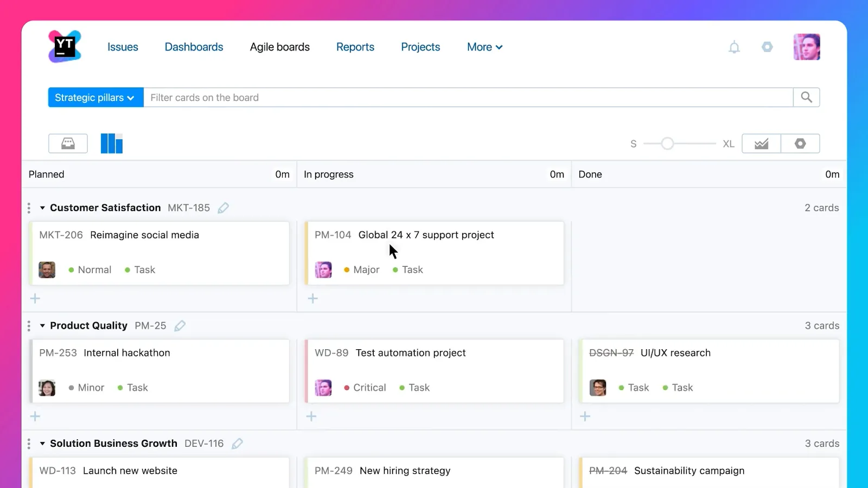This screenshot has width=868, height=488.
Task: Open the backlog drawer icon
Action: 68,144
